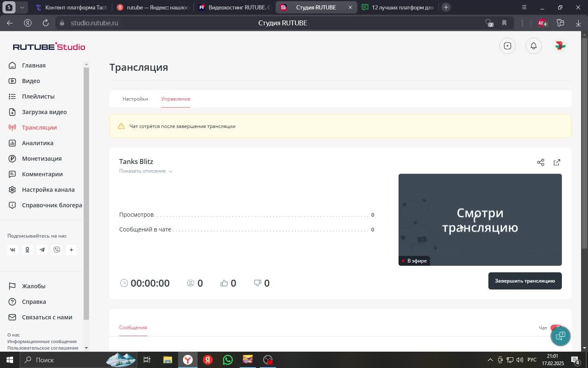Bookmark this page icon
The image size is (588, 368).
(x=504, y=23)
